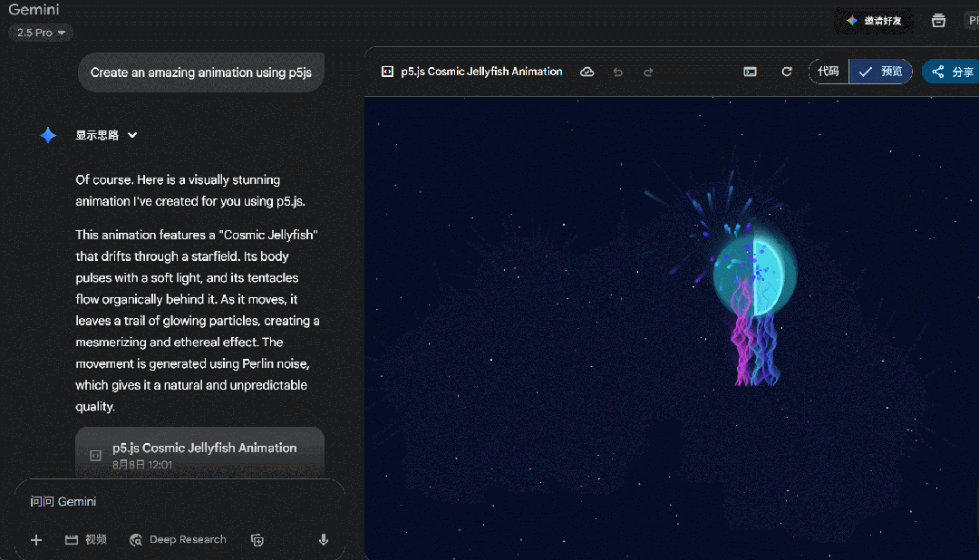Click the cloud save icon
Image resolution: width=979 pixels, height=560 pixels.
coord(586,72)
